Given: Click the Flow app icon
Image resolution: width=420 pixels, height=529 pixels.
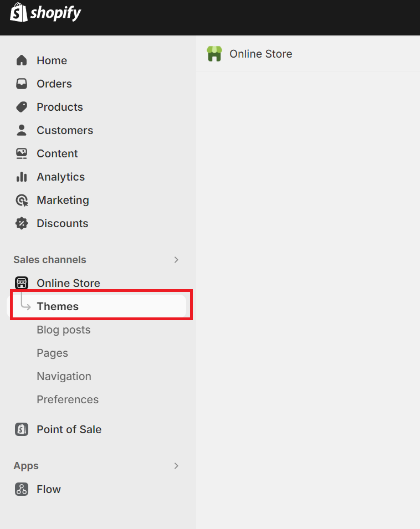Looking at the screenshot, I should pos(22,489).
